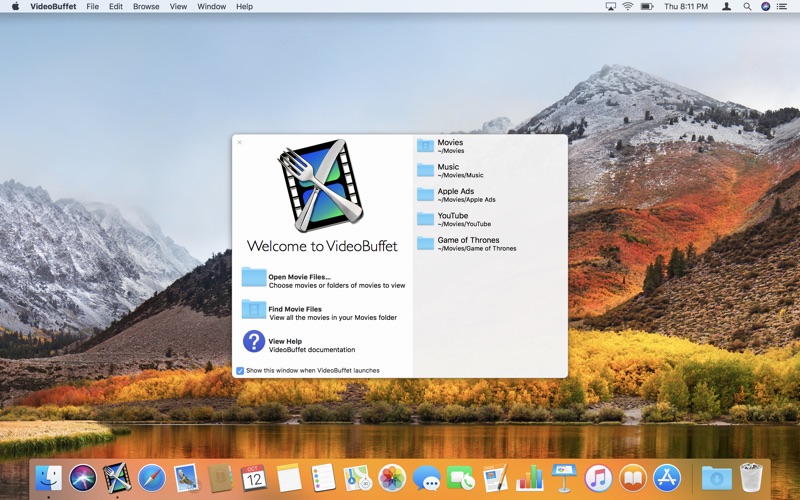
Task: Open the Window menu
Action: click(x=211, y=7)
